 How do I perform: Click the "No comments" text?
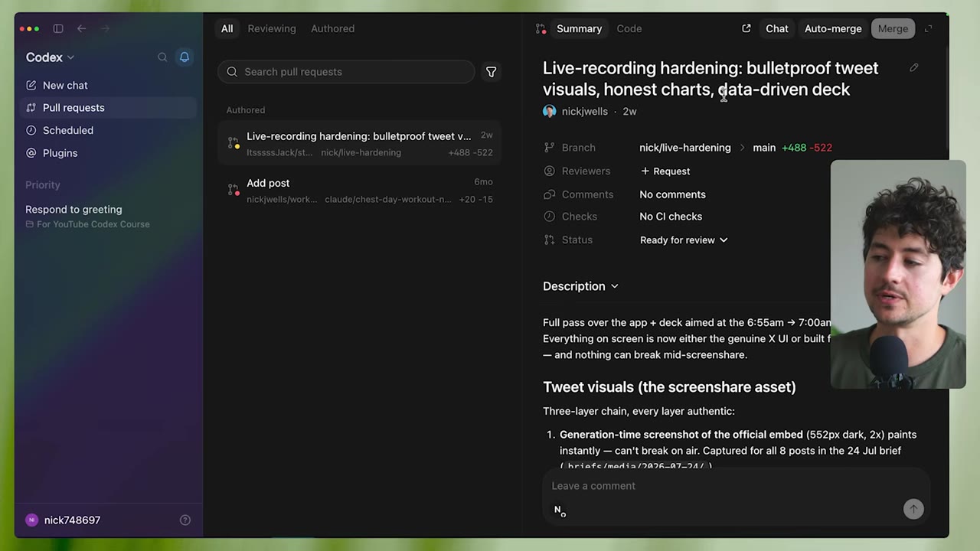pyautogui.click(x=673, y=194)
